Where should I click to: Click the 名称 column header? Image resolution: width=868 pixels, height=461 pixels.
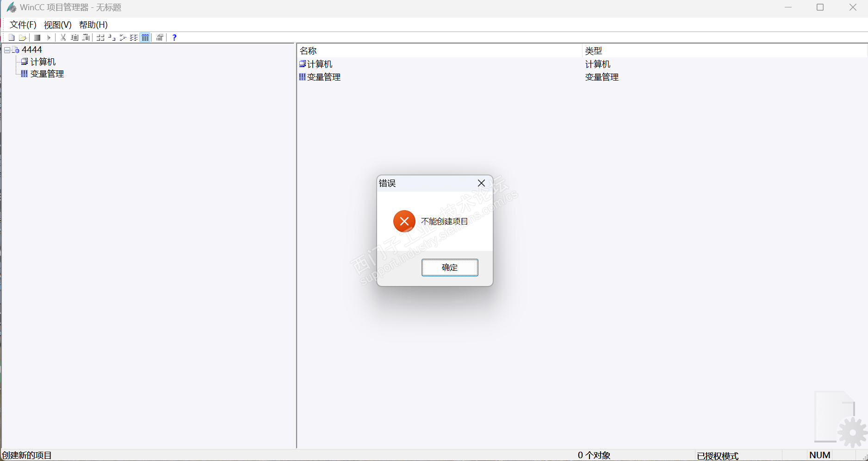439,51
